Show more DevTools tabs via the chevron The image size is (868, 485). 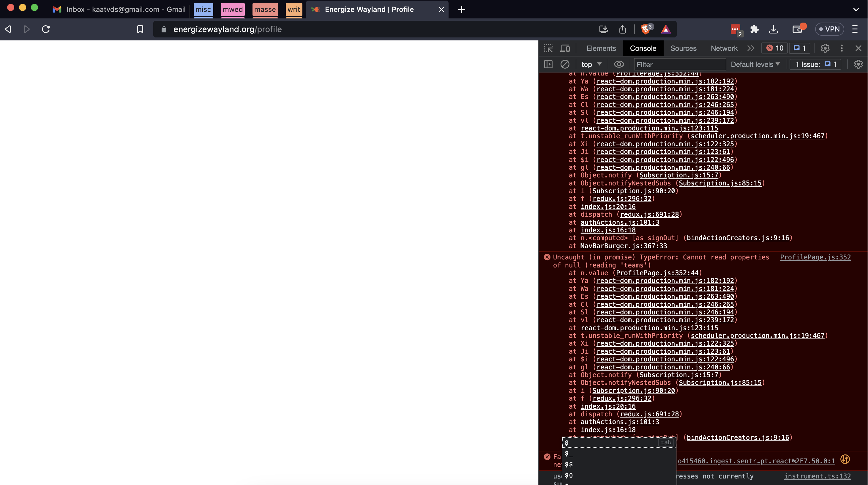(x=751, y=48)
